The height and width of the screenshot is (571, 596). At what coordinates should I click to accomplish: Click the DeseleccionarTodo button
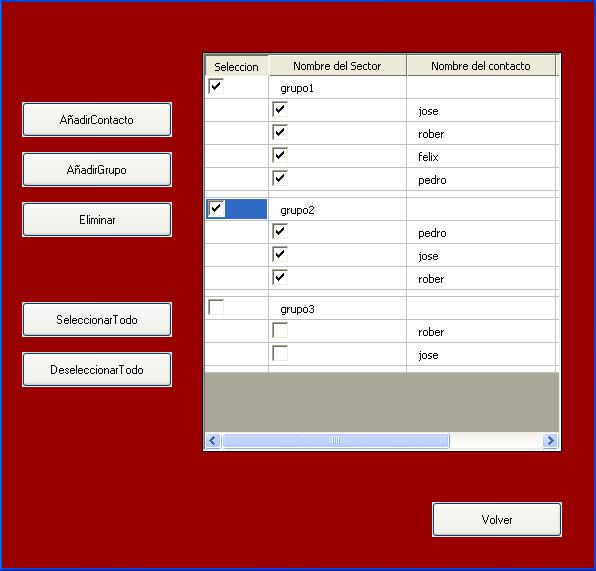(x=97, y=370)
